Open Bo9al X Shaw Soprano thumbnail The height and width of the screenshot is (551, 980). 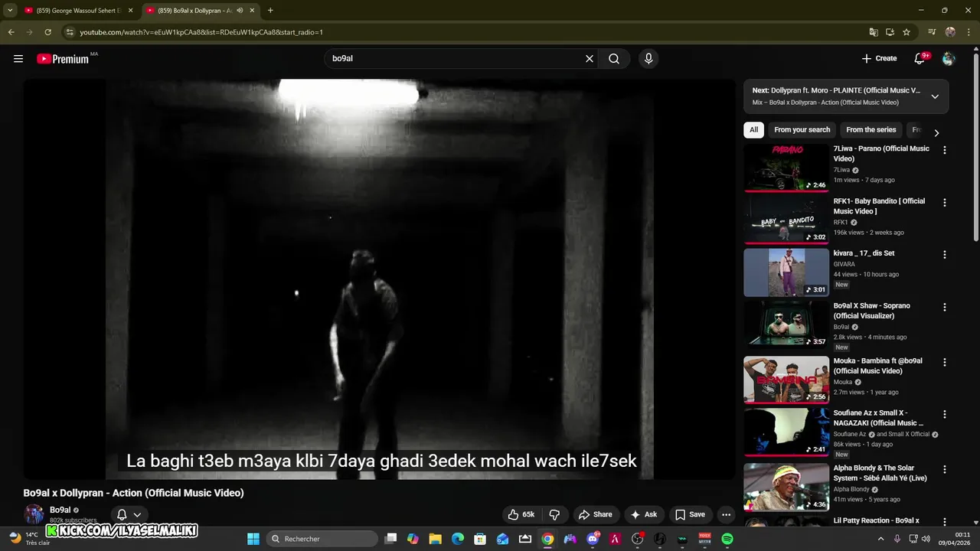(786, 324)
